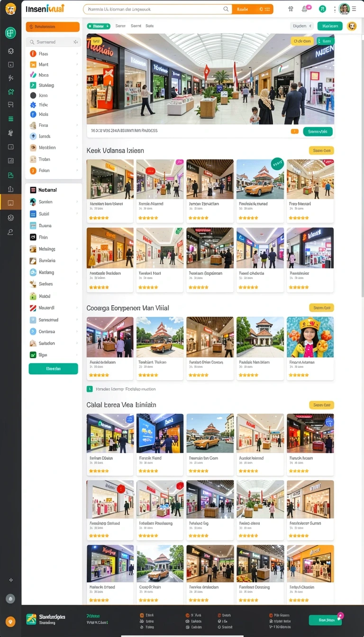Select the green shop icon in dark sidebar
Screen dimensions: 364x637
coord(11,91)
